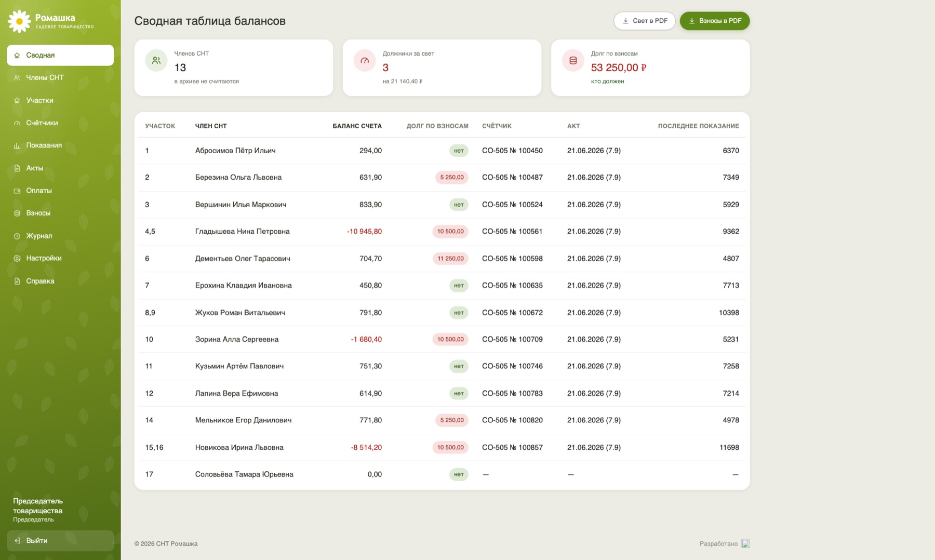Image resolution: width=935 pixels, height=560 pixels.
Task: Open member Соловьёва Тамара Юрьевна
Action: tap(244, 474)
